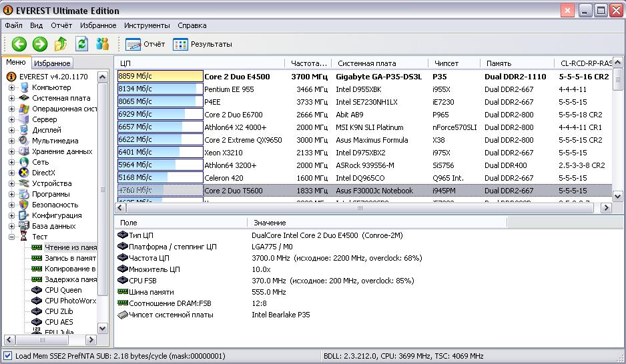Open the Вид menu
Screen dimensions: 626x364
(36, 25)
